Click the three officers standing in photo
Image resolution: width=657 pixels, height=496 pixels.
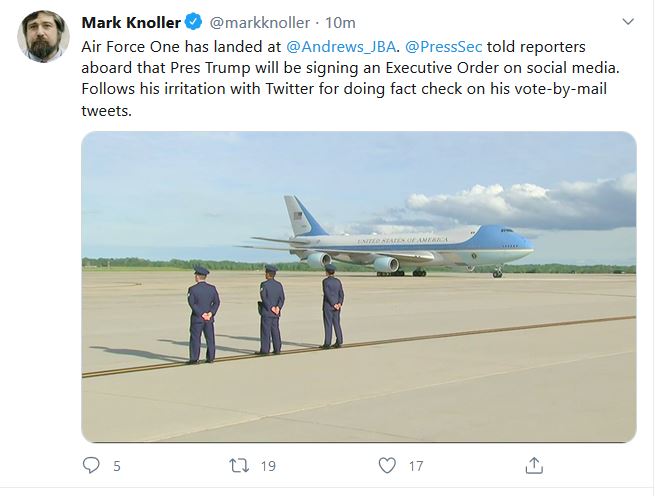(267, 310)
